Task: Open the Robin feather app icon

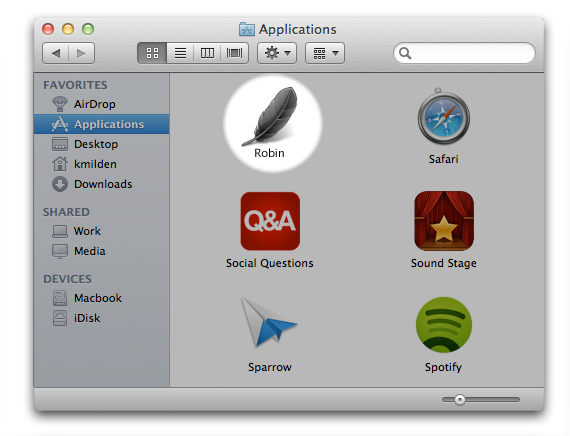Action: pyautogui.click(x=270, y=116)
